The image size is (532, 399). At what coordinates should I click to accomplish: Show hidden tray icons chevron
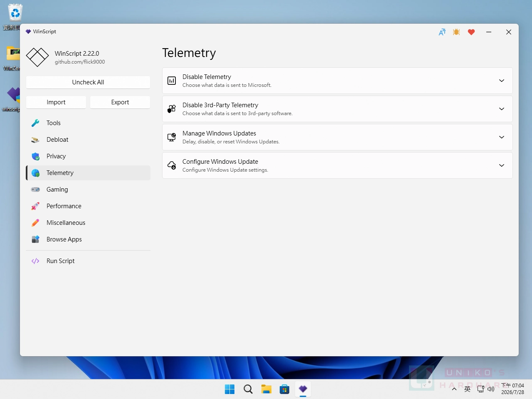[x=454, y=389]
